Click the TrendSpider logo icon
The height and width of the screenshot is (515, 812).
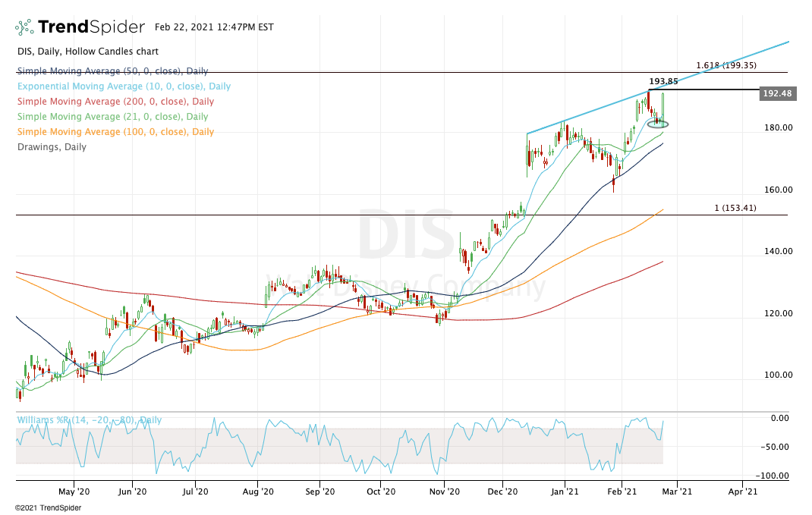24,27
